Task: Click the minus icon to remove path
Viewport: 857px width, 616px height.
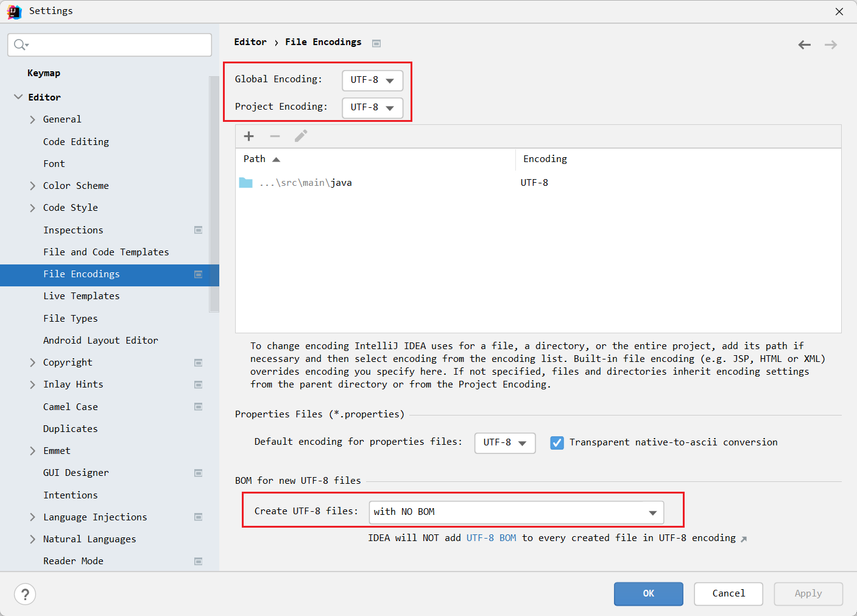Action: click(275, 136)
